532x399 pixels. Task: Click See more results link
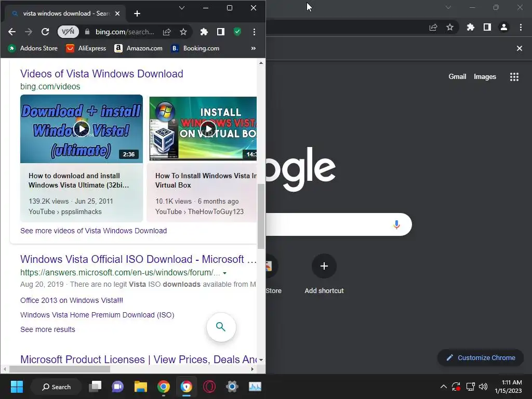coord(47,329)
